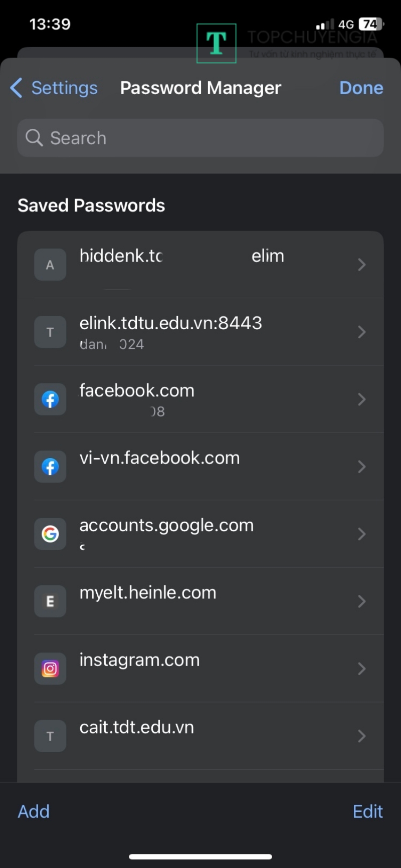Tap the 'T' icon beside cait.tdt.edu.vn
The width and height of the screenshot is (401, 868).
50,736
